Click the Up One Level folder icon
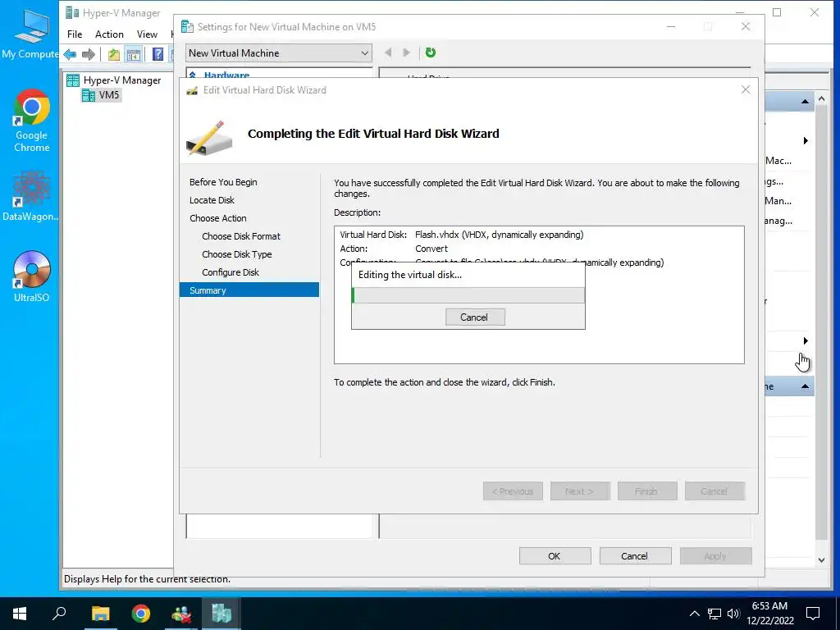The height and width of the screenshot is (630, 840). (x=113, y=54)
